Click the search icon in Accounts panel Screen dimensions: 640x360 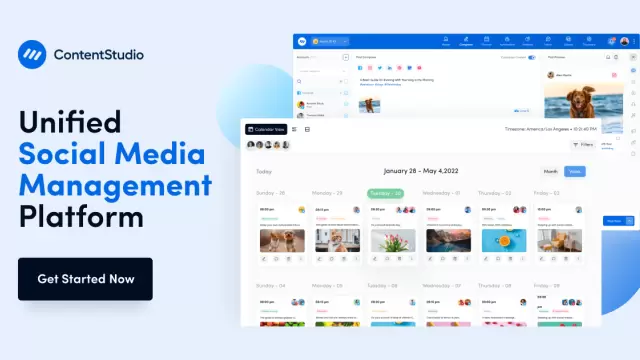[299, 81]
